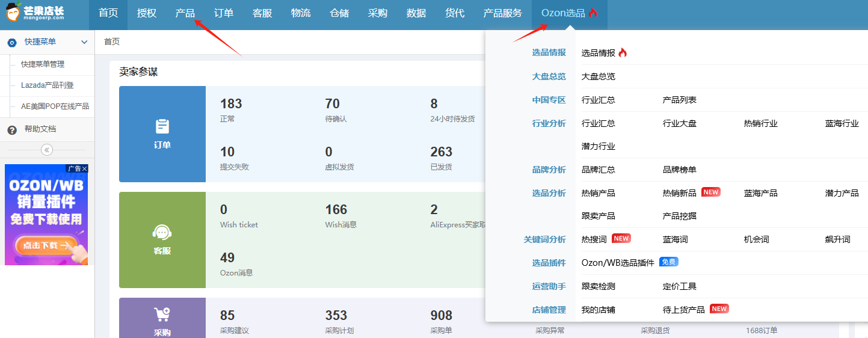Image resolution: width=868 pixels, height=338 pixels.
Task: Open 跟卖检测 menu item
Action: pyautogui.click(x=599, y=286)
